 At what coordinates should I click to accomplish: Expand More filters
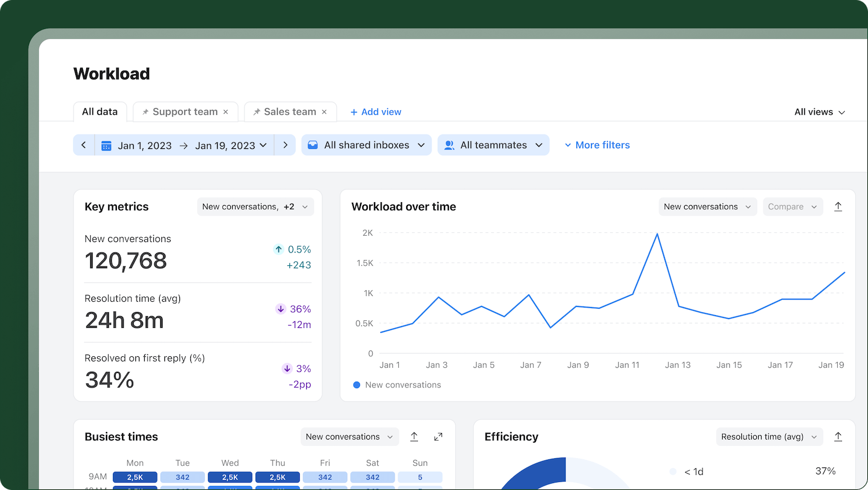(597, 145)
